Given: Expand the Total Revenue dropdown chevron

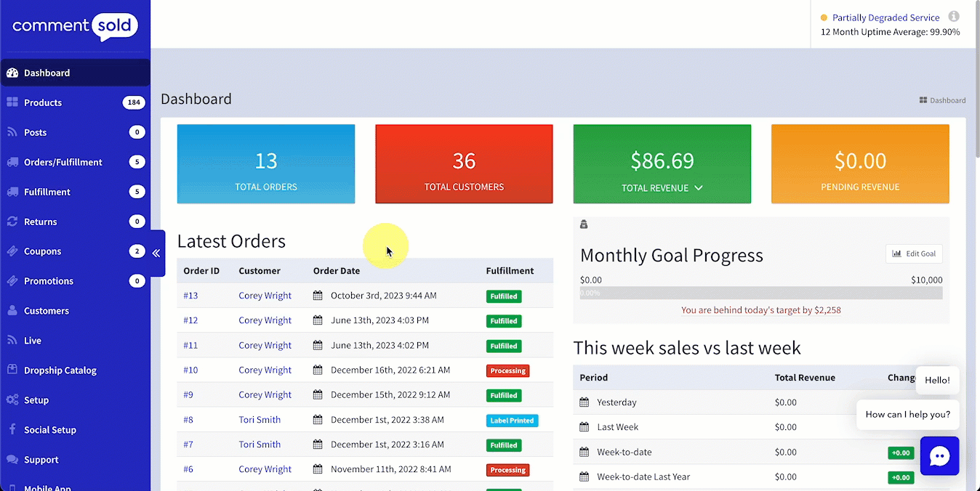Looking at the screenshot, I should tap(699, 188).
